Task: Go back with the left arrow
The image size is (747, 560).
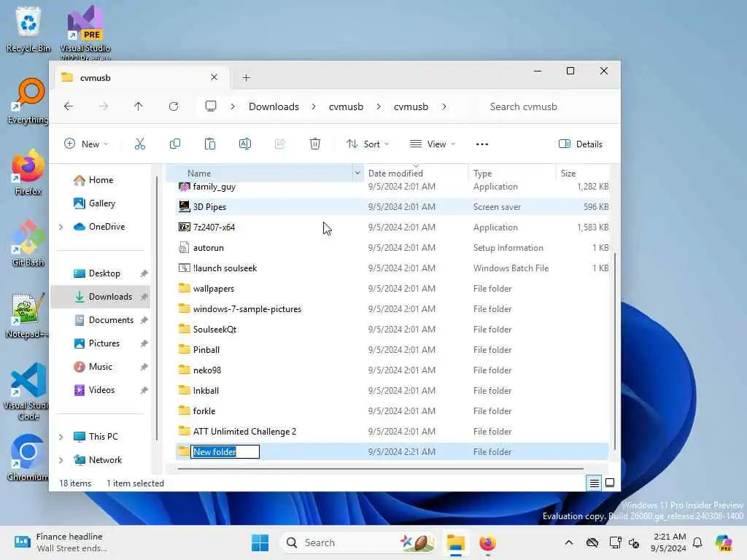Action: tap(69, 106)
